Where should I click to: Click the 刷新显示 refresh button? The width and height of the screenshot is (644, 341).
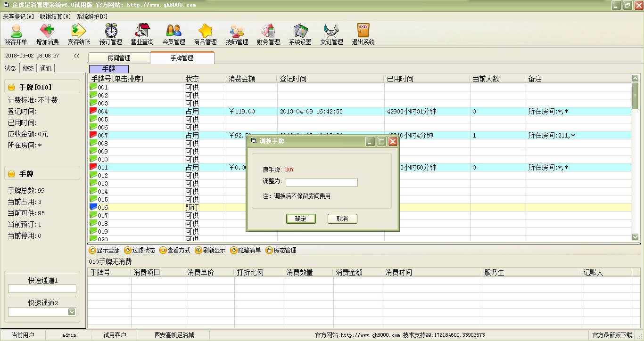click(210, 250)
